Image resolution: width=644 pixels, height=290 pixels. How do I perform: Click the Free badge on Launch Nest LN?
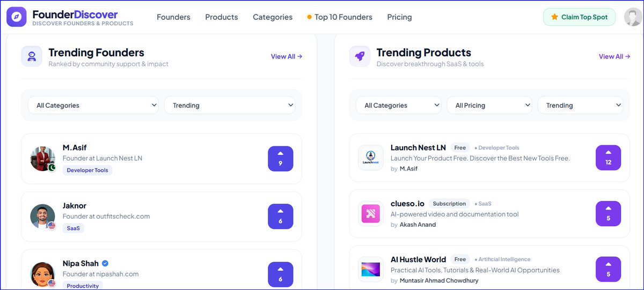460,147
